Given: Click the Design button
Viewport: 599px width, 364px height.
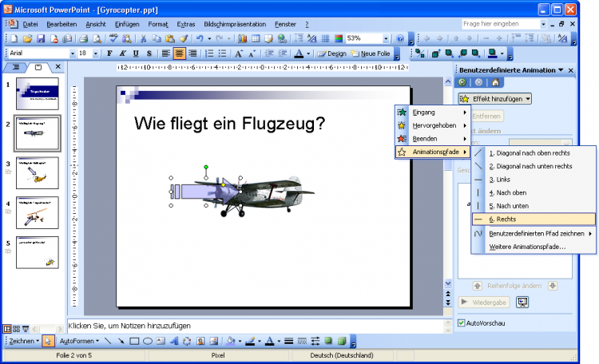Looking at the screenshot, I should [x=332, y=53].
